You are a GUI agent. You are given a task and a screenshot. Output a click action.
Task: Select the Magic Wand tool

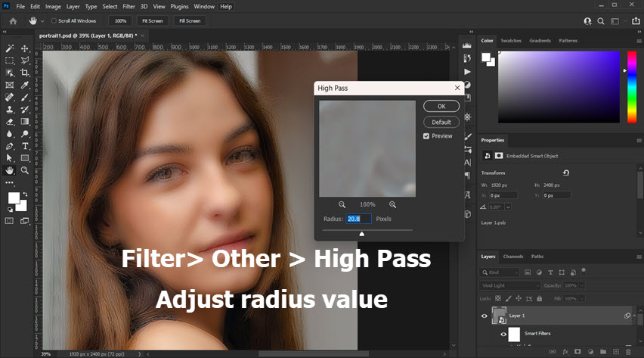pyautogui.click(x=9, y=48)
